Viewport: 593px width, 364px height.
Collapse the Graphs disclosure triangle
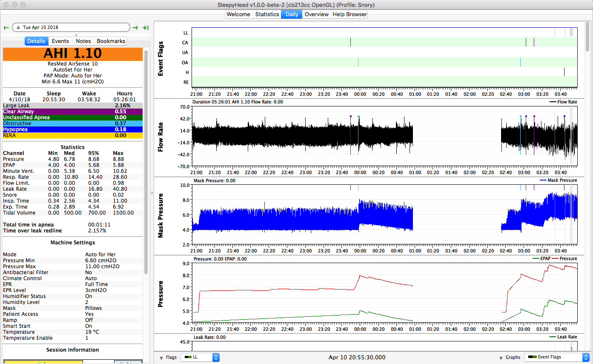pos(501,358)
